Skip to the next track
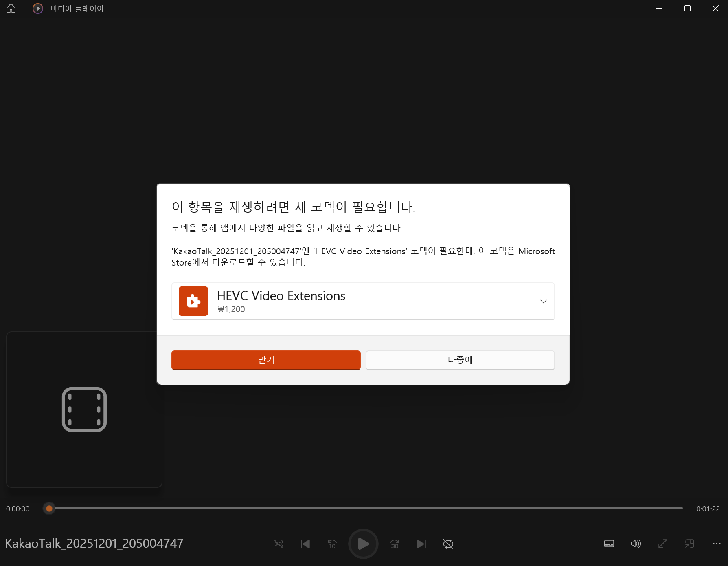728x566 pixels. (x=421, y=544)
